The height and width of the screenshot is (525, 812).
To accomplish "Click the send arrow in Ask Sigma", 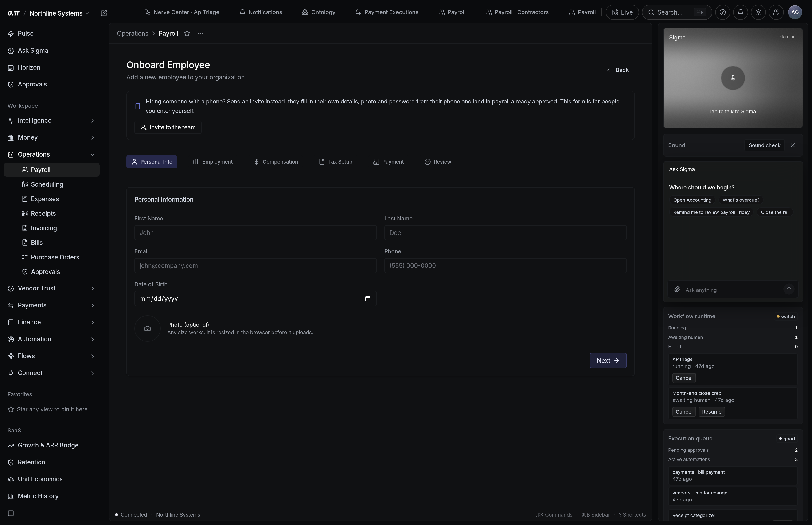I will tap(789, 289).
